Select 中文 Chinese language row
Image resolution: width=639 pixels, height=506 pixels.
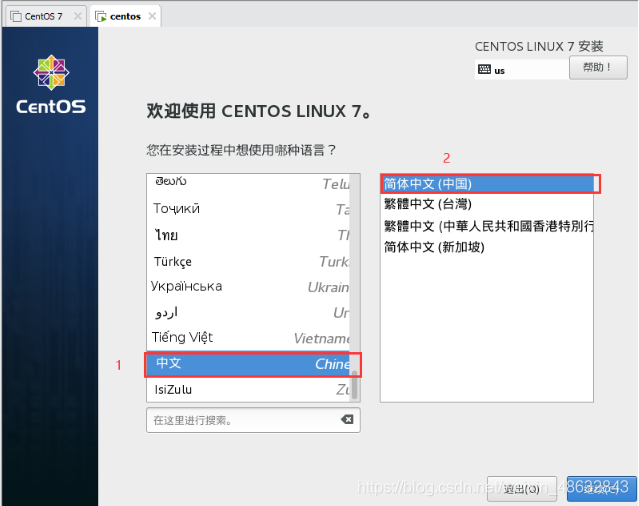(x=248, y=364)
